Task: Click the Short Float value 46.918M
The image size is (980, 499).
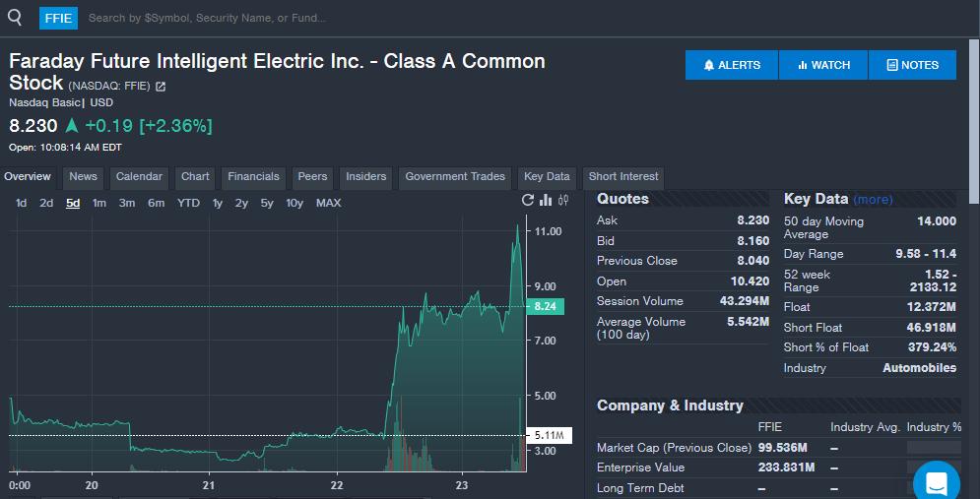Action: (x=932, y=328)
